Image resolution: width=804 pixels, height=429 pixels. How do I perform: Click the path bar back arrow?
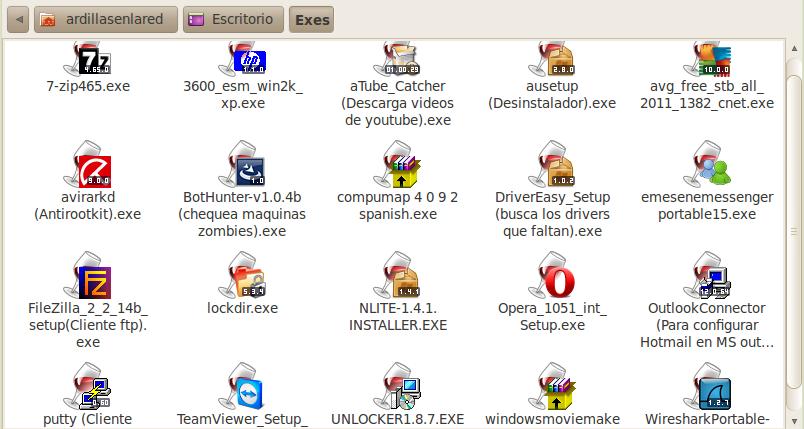18,19
